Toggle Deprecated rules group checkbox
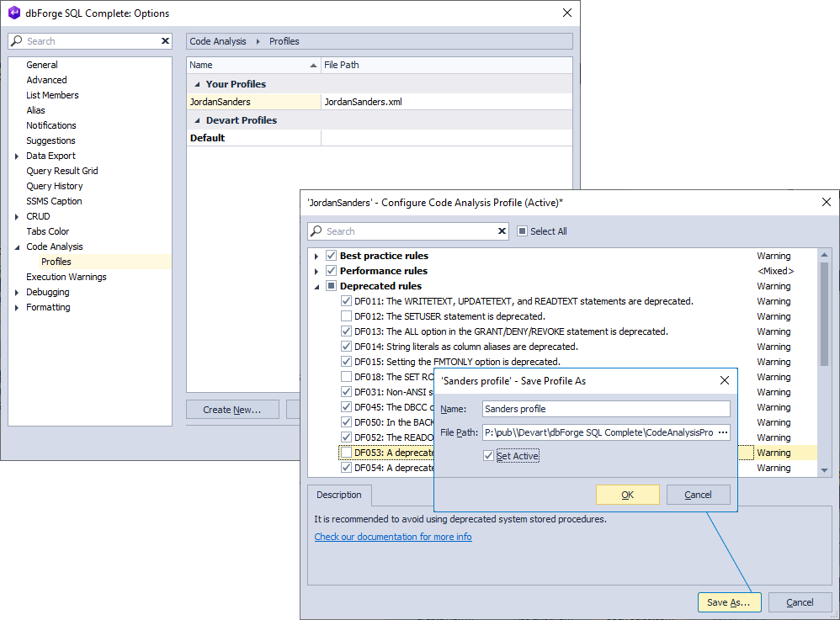Screen dimensions: 840x620 [x=331, y=285]
